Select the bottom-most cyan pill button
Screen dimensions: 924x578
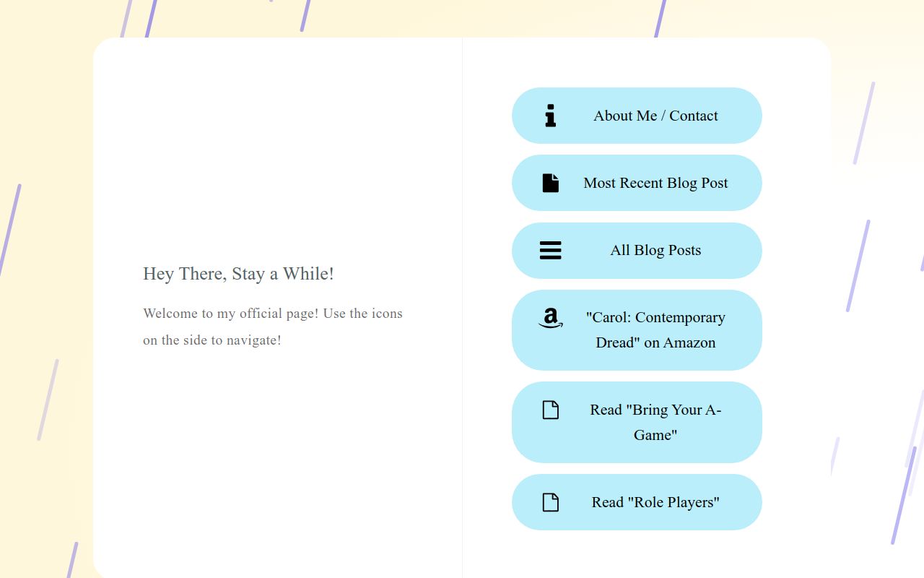[637, 502]
